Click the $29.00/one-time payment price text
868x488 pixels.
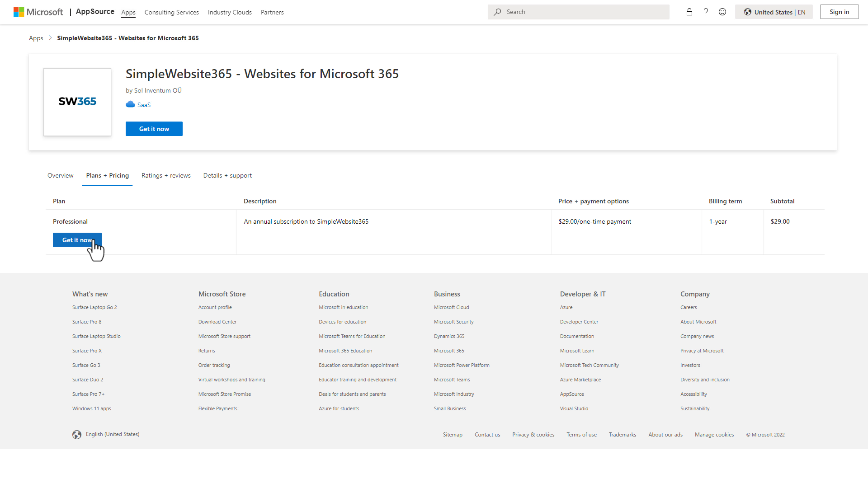(595, 221)
